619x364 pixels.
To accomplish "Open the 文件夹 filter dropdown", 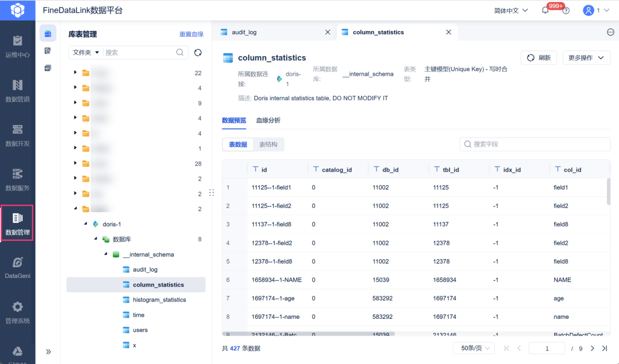I will pos(85,53).
